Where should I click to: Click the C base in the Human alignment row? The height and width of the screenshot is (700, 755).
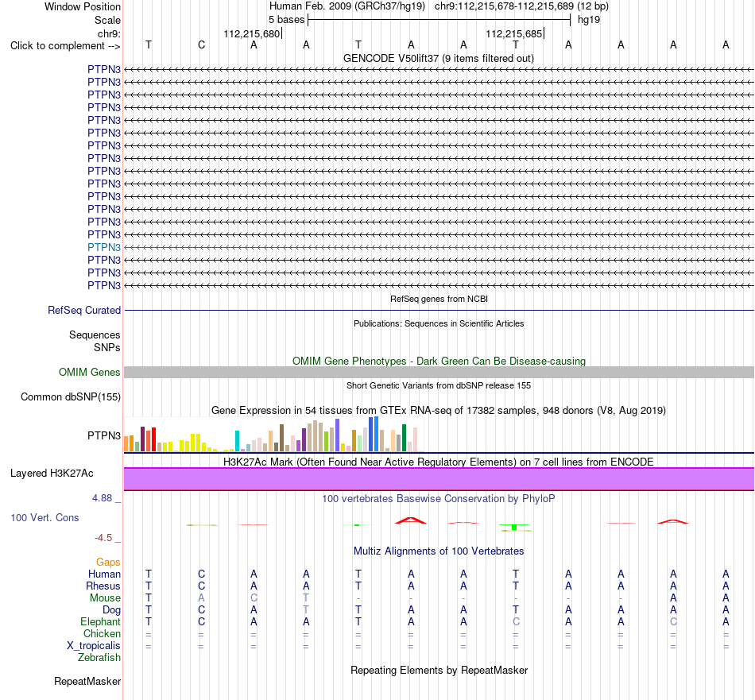(201, 574)
